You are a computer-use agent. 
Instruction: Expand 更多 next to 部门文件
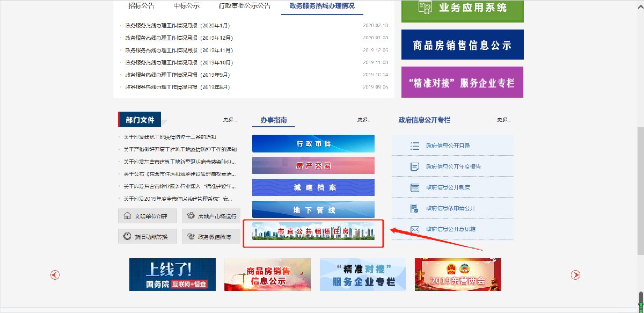tap(230, 120)
